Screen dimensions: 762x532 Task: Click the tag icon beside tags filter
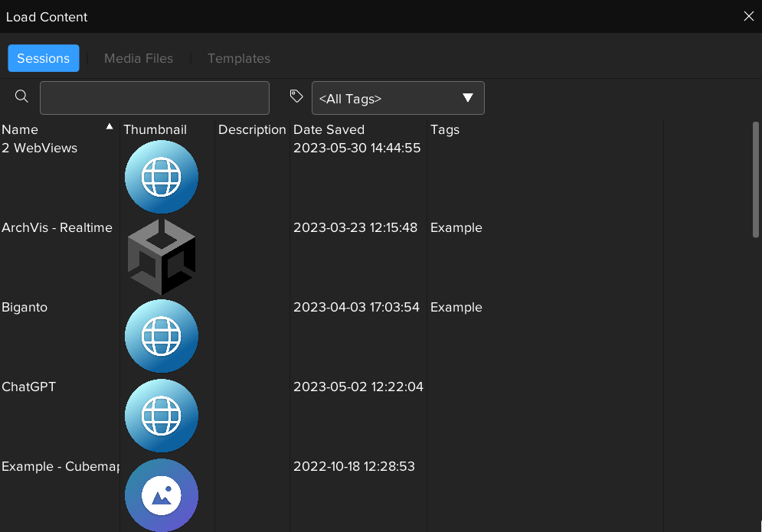click(296, 96)
